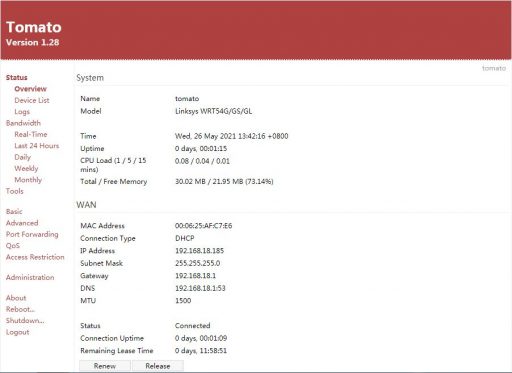Click the Release DHCP lease button
The width and height of the screenshot is (512, 373).
[158, 366]
